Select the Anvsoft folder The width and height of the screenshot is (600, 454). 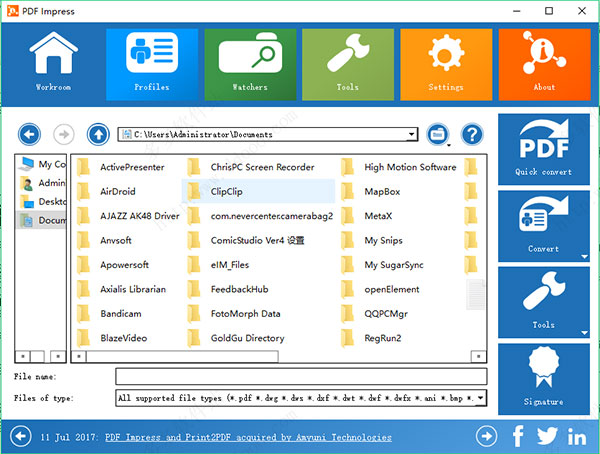point(104,240)
